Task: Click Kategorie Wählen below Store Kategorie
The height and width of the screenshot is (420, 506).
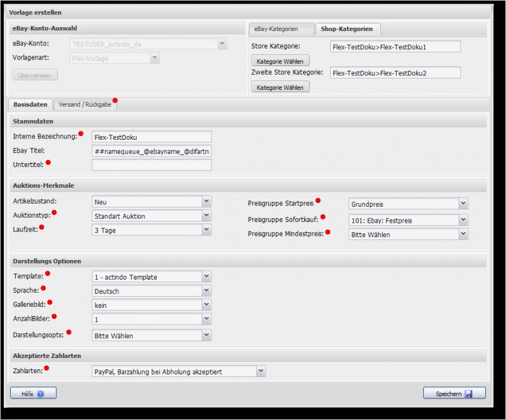Action: click(x=280, y=61)
